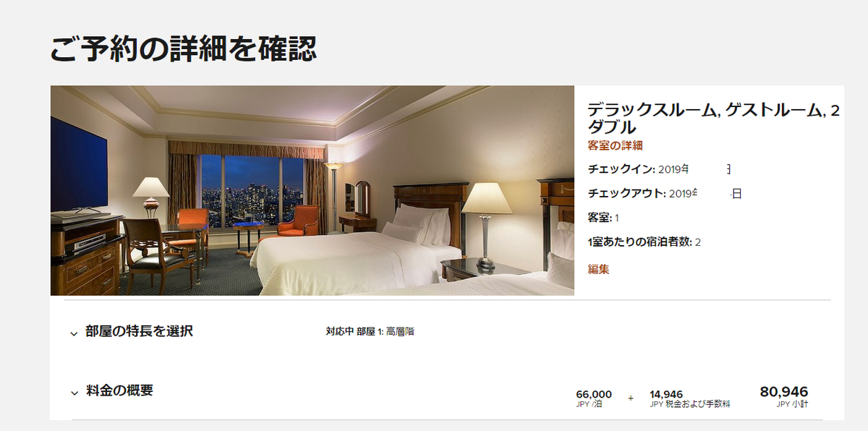Click the ご予約の詳細を確認 page heading
The width and height of the screenshot is (868, 431).
click(x=183, y=48)
